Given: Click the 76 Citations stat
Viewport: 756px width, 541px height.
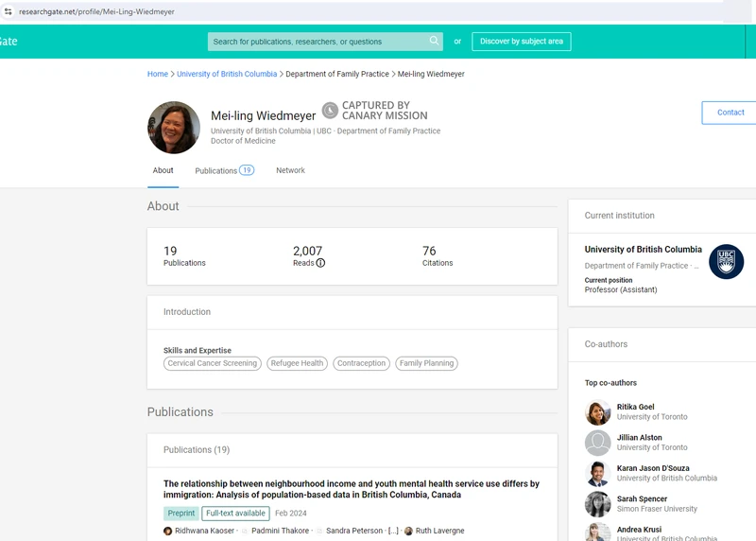Looking at the screenshot, I should point(438,256).
